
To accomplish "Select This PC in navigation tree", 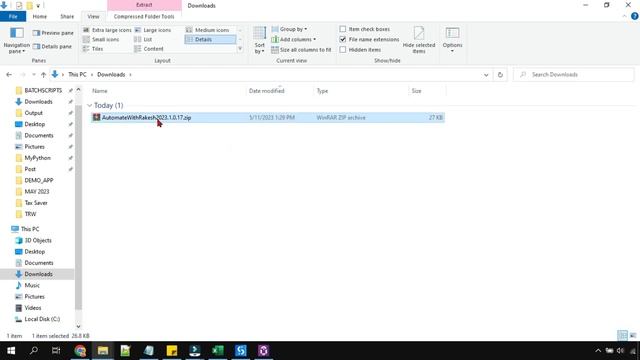I will (x=30, y=229).
